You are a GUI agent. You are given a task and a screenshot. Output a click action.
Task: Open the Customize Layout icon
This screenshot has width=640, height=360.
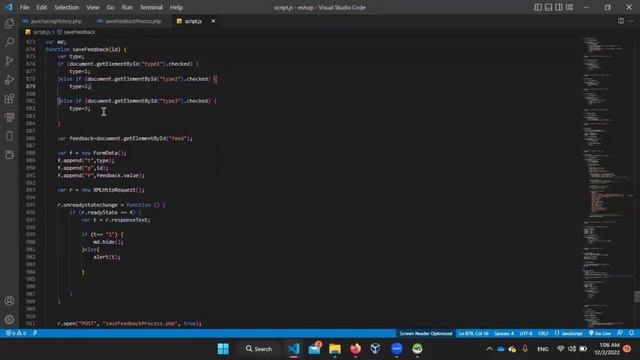point(569,7)
